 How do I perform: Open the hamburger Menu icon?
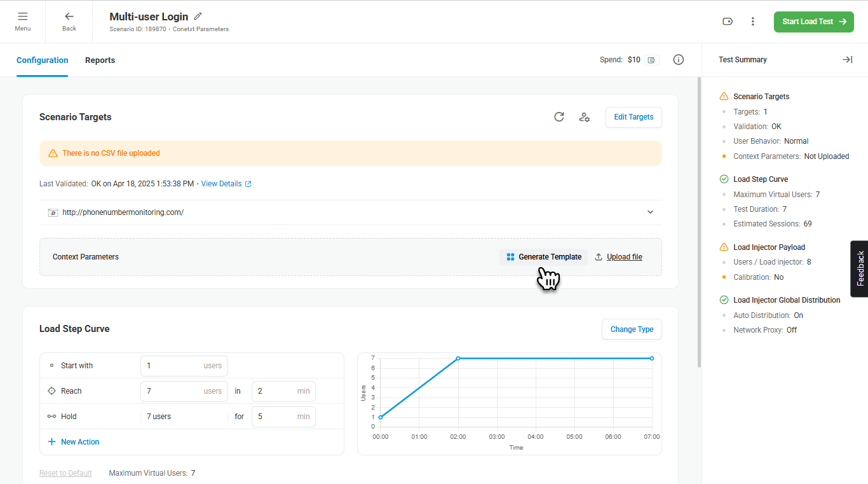click(23, 17)
